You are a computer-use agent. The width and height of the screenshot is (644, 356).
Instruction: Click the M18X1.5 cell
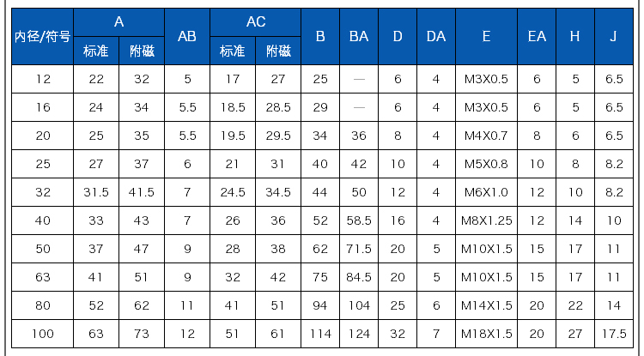486,334
